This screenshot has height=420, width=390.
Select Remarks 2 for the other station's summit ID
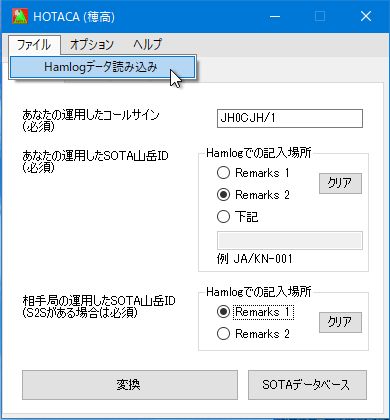253,334
